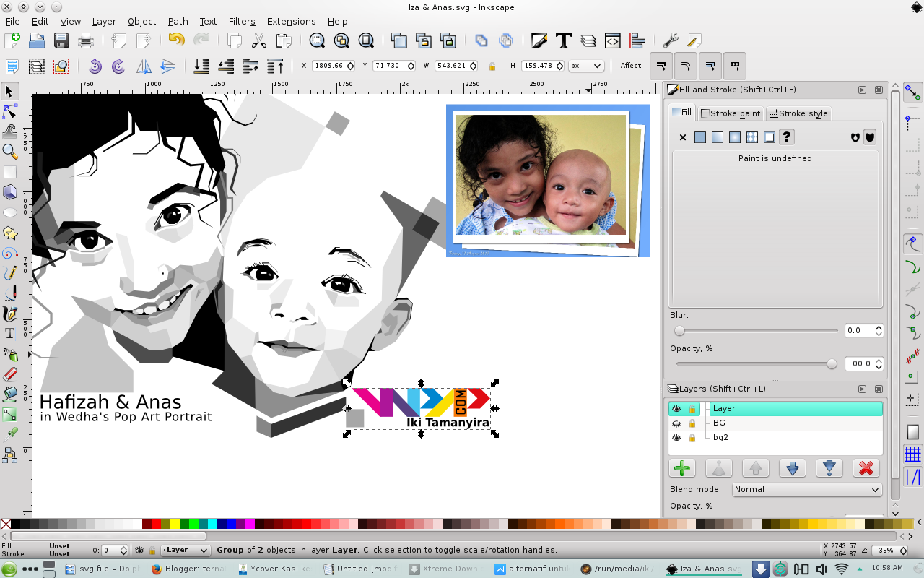Click the Save document icon
Viewport: 924px width, 578px height.
pyautogui.click(x=61, y=41)
